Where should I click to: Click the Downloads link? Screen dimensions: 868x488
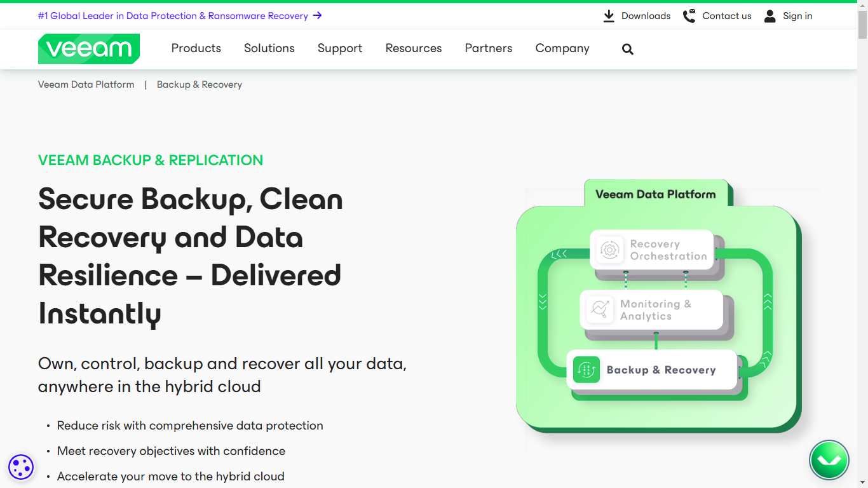click(646, 16)
